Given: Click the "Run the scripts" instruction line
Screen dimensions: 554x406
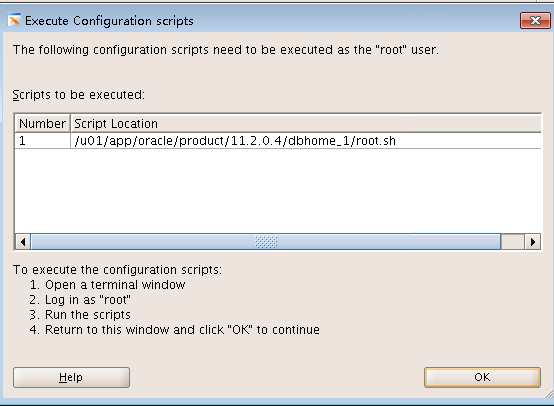Looking at the screenshot, I should (88, 314).
